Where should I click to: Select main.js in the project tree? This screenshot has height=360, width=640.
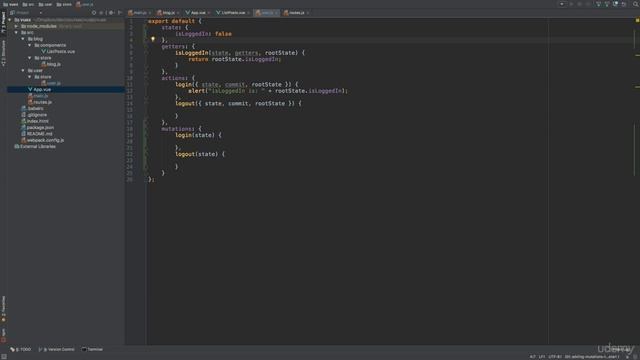(38, 96)
